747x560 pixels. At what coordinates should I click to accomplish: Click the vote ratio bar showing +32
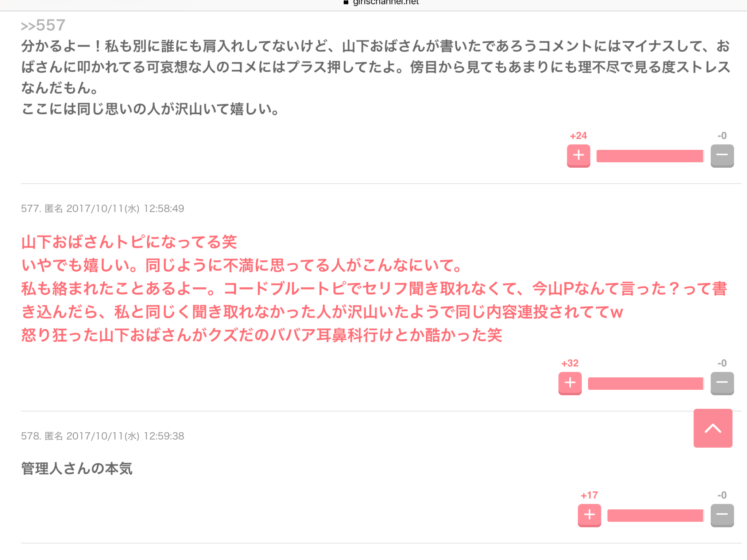tap(646, 384)
